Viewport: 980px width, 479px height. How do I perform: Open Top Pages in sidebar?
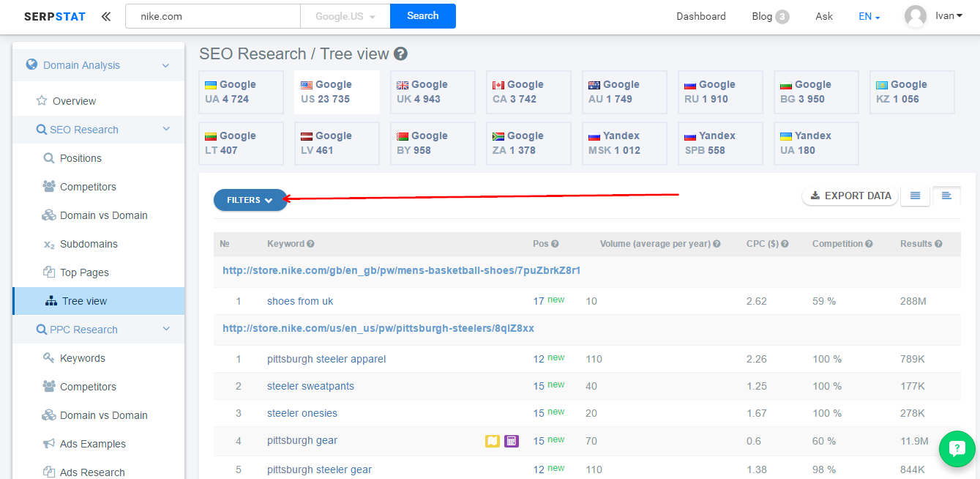(x=84, y=272)
